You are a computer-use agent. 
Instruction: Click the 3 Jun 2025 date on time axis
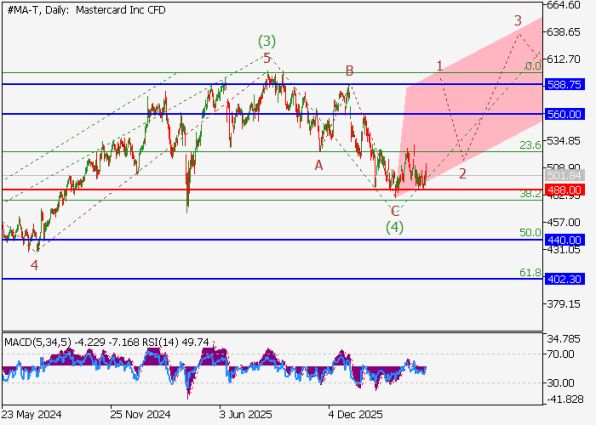(x=246, y=414)
